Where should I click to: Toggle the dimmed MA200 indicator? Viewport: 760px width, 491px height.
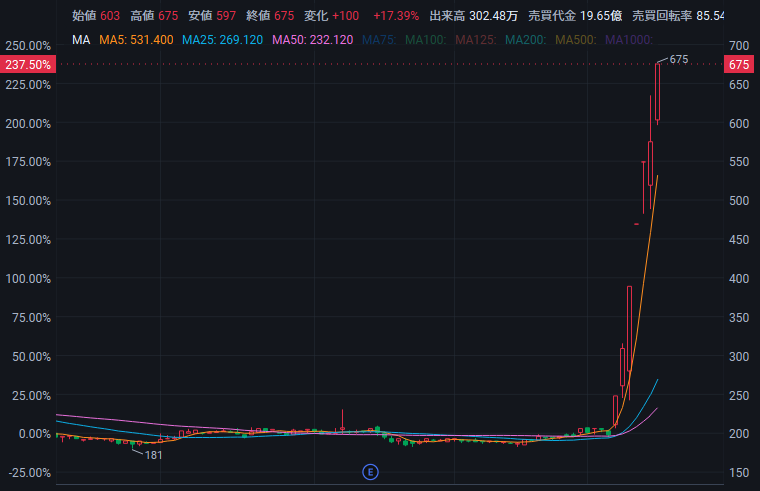525,40
